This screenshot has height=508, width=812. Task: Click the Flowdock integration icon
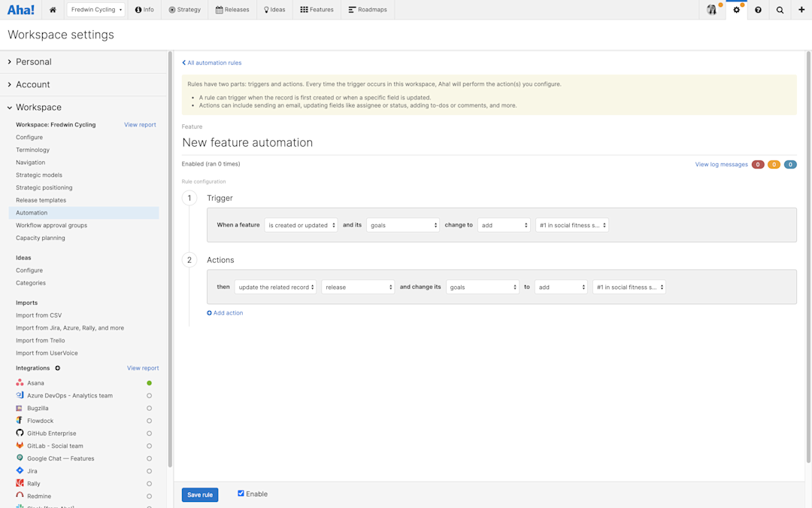point(20,421)
